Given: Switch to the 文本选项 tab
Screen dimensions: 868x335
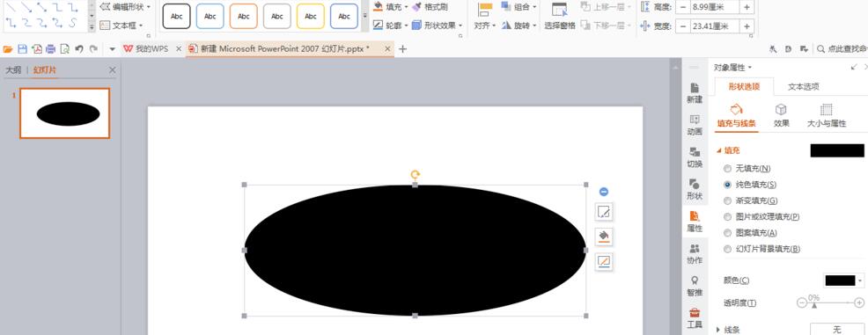Looking at the screenshot, I should (x=803, y=87).
